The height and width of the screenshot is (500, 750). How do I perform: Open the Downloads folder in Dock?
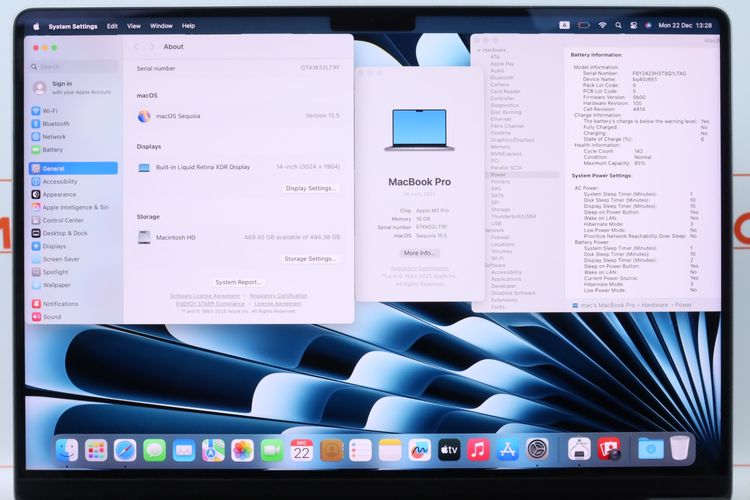coord(651,449)
